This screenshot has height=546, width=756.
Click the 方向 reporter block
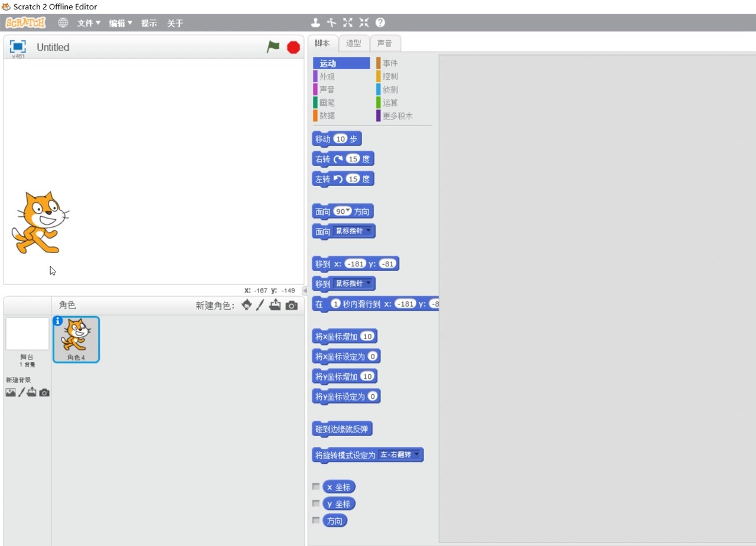point(335,521)
